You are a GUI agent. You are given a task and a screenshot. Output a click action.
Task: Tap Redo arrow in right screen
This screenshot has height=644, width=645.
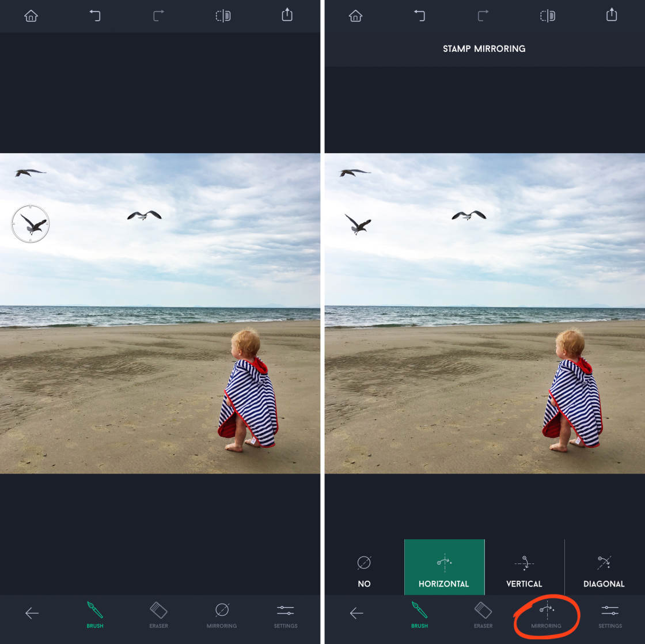(x=483, y=16)
